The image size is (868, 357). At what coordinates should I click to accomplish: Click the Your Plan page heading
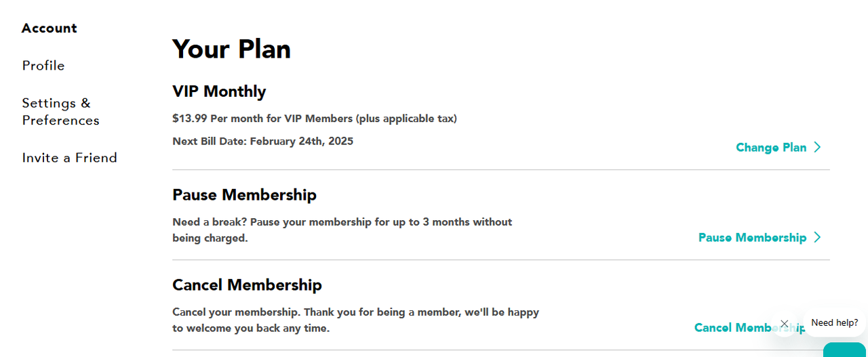pos(231,49)
